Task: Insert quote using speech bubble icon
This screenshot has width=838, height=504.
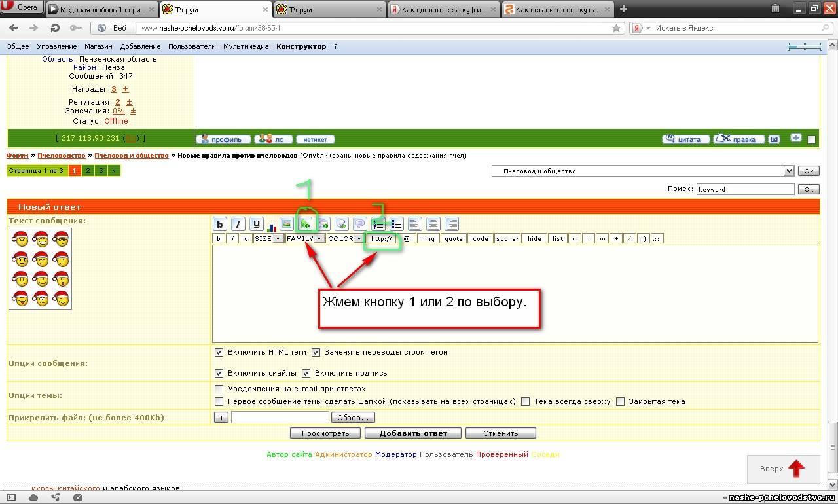Action: click(x=359, y=224)
